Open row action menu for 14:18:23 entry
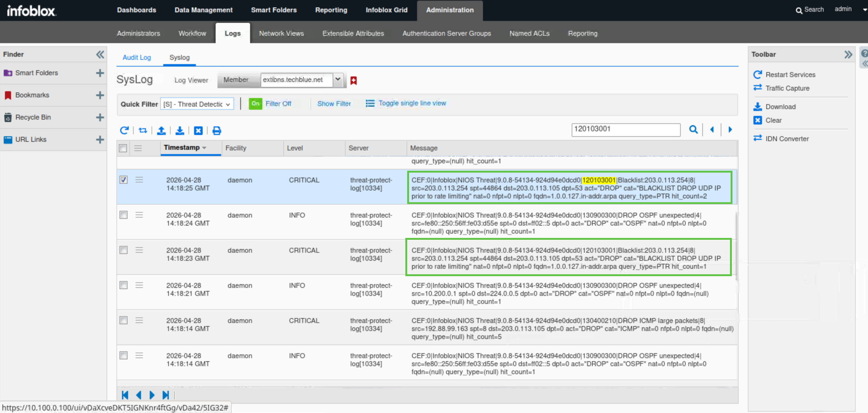868x413 pixels. [x=139, y=250]
